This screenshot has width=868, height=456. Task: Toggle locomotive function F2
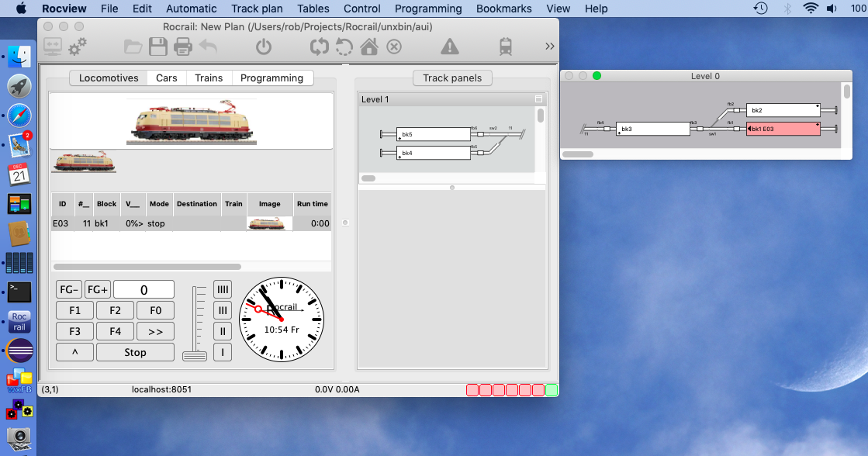[115, 310]
